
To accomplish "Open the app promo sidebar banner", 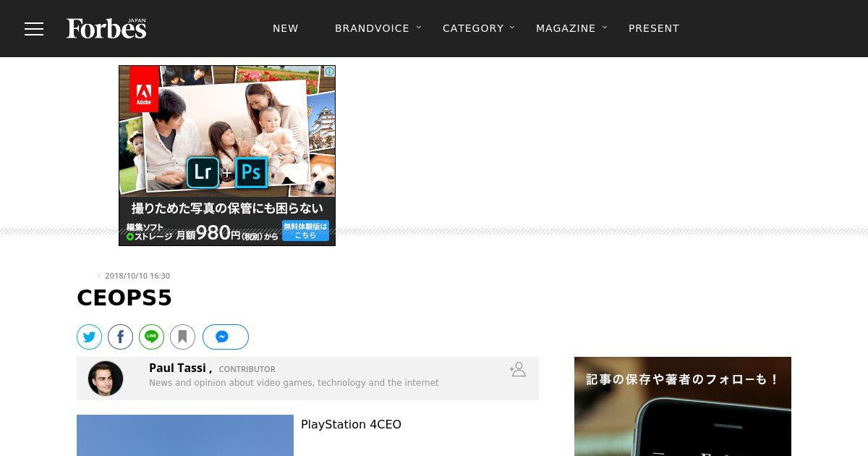I will click(683, 406).
